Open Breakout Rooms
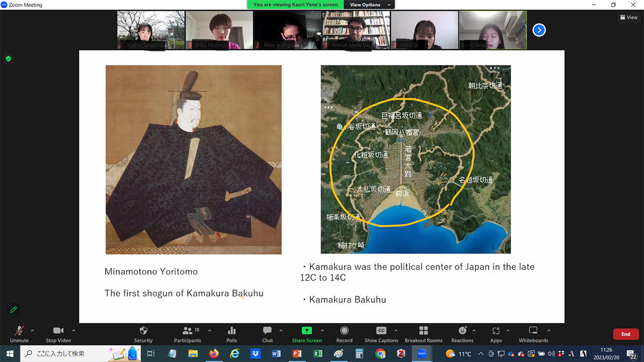 point(424,334)
